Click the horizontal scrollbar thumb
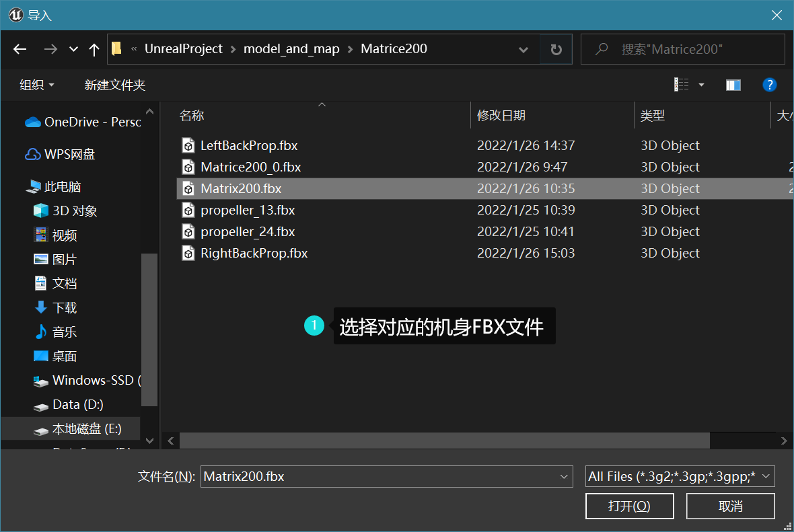The width and height of the screenshot is (794, 532). click(445, 441)
